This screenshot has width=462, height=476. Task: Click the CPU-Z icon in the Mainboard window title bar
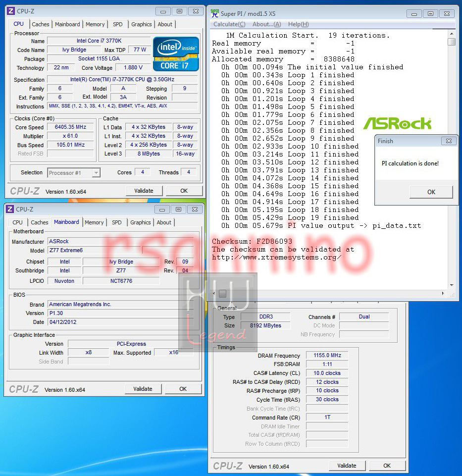coord(10,209)
